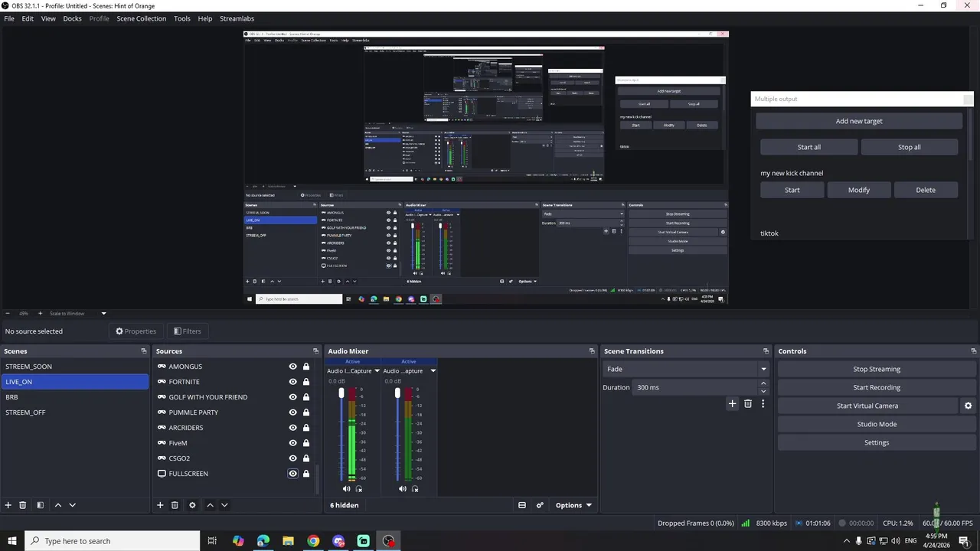The image size is (980, 551).
Task: Switch audio mixer layout icon
Action: pyautogui.click(x=522, y=505)
